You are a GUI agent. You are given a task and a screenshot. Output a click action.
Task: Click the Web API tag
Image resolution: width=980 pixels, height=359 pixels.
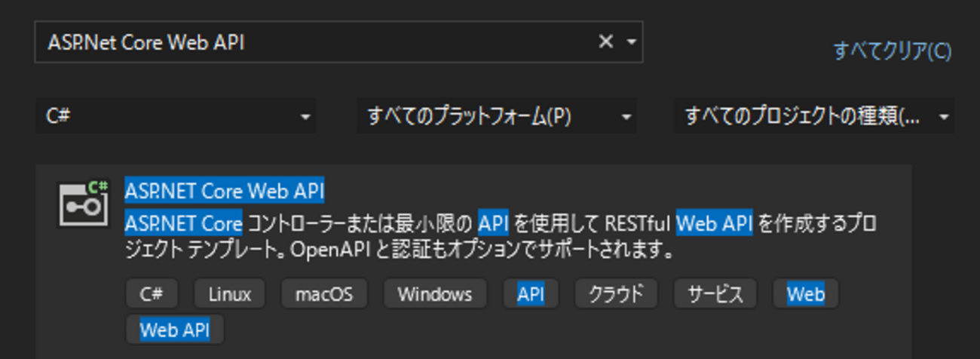tap(175, 330)
